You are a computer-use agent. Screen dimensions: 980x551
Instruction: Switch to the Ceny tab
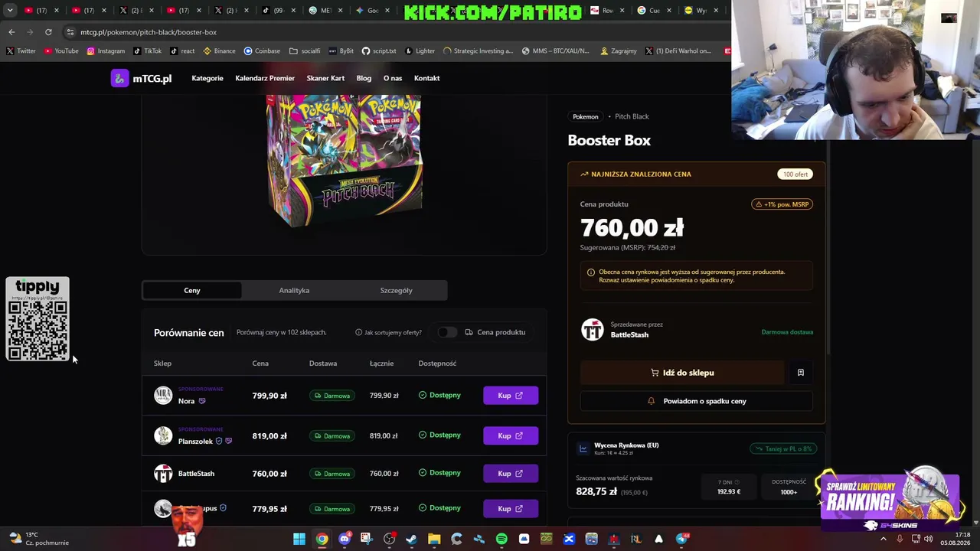coord(192,290)
